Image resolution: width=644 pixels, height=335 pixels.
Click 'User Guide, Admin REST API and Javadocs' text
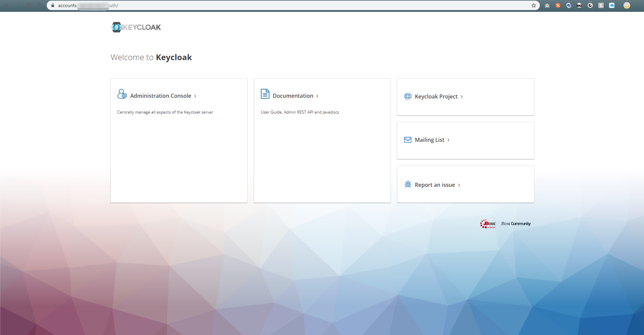(300, 112)
